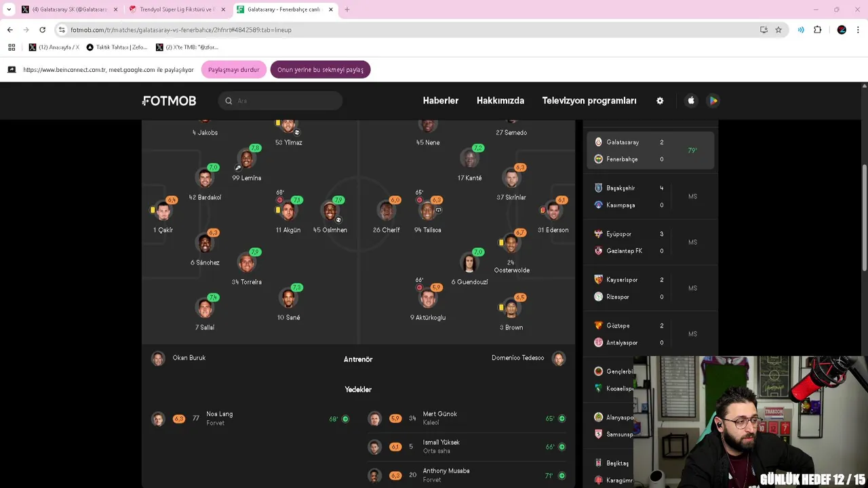Select player name 3 Brown
This screenshot has width=868, height=488.
point(511,327)
